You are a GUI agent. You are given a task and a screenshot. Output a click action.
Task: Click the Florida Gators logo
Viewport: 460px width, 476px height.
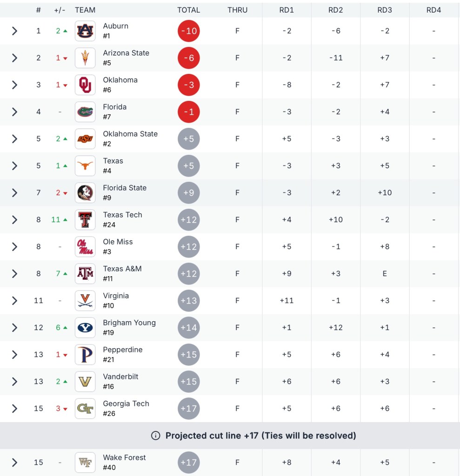click(x=85, y=112)
